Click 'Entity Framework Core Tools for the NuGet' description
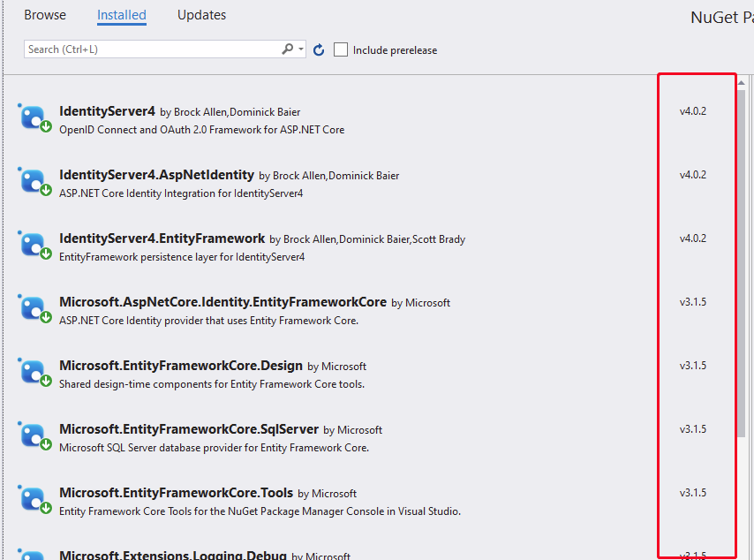This screenshot has width=754, height=560. point(260,511)
